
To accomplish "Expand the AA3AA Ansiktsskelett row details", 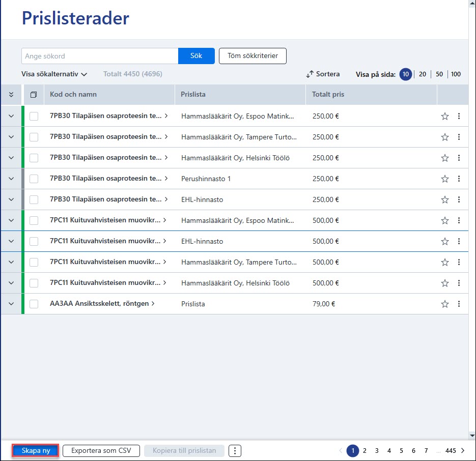I will click(x=11, y=304).
